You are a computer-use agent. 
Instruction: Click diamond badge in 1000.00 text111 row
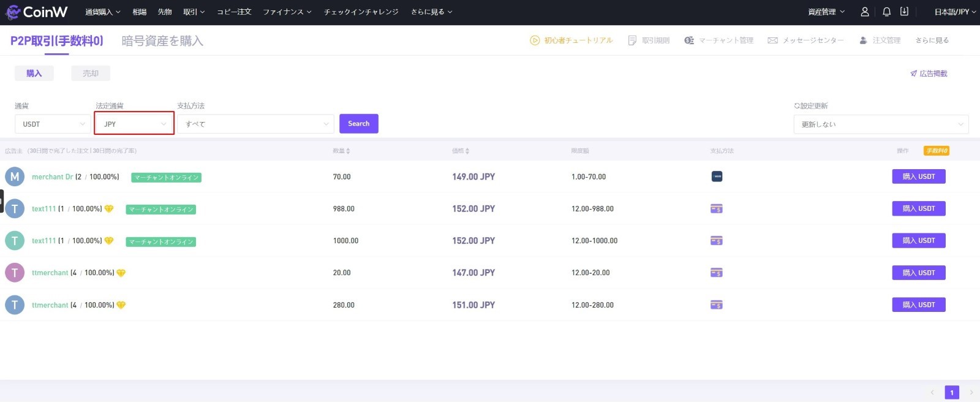click(x=109, y=241)
